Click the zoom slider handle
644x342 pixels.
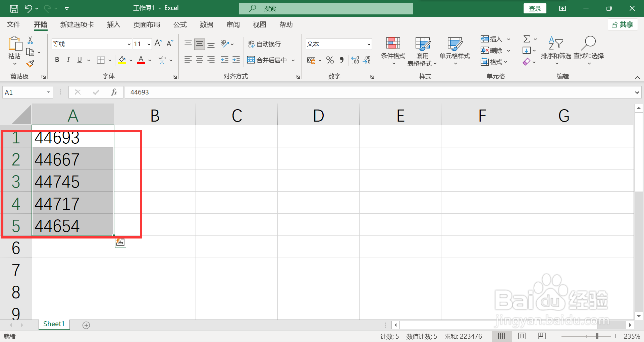[597, 336]
